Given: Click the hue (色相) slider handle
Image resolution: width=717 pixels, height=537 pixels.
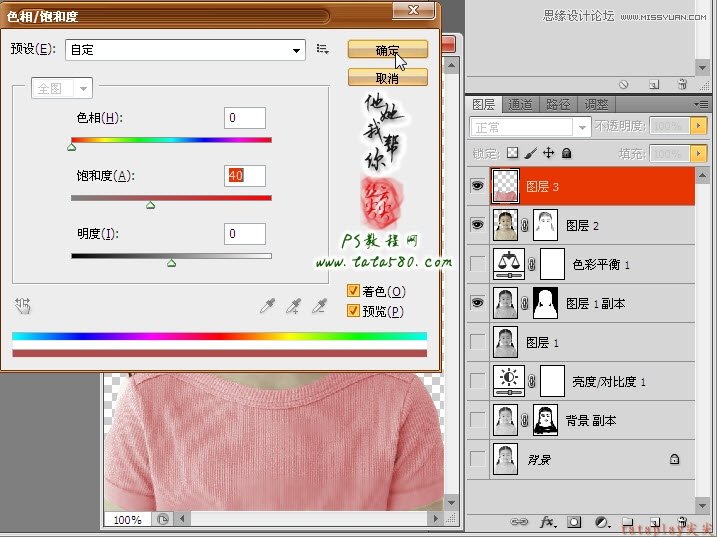Looking at the screenshot, I should [x=72, y=147].
